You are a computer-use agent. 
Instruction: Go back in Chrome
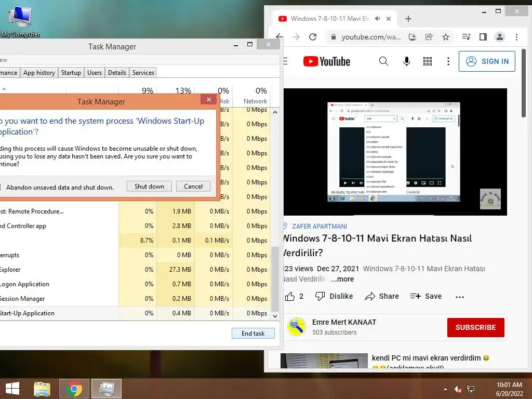point(280,37)
